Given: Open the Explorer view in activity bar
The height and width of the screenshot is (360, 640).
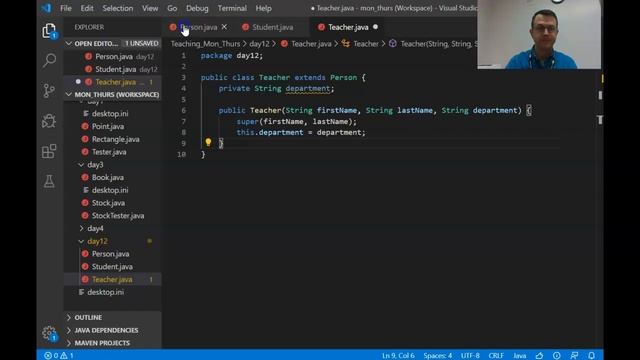Looking at the screenshot, I should (49, 31).
